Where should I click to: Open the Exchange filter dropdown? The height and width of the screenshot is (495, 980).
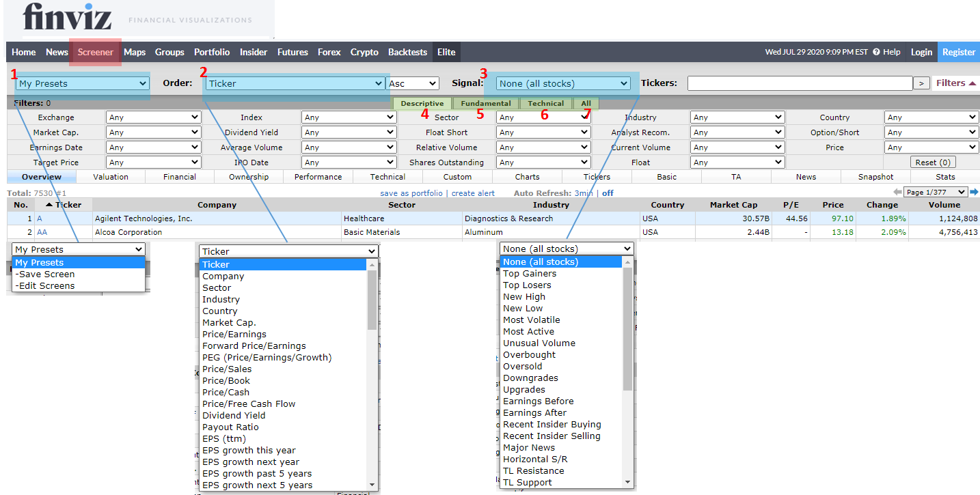154,117
